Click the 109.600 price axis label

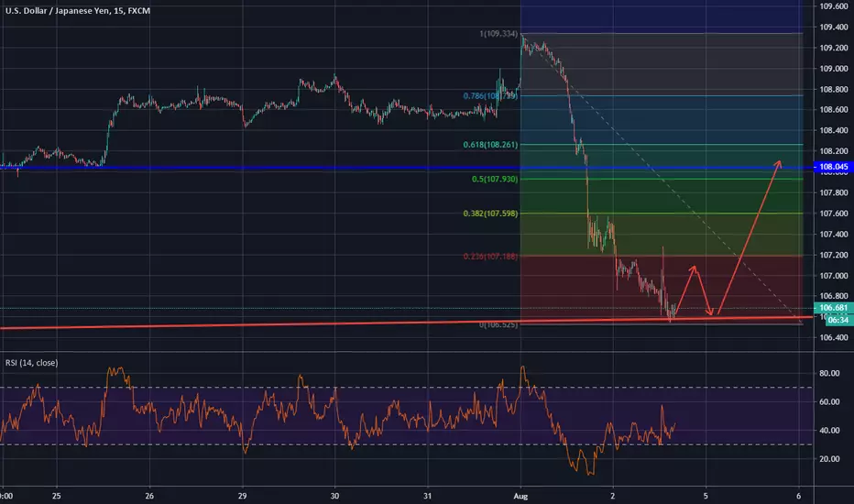[833, 6]
